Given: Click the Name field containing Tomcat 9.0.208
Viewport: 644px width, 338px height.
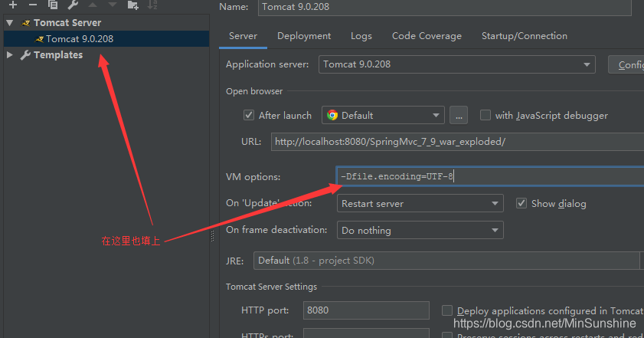Looking at the screenshot, I should click(x=445, y=7).
